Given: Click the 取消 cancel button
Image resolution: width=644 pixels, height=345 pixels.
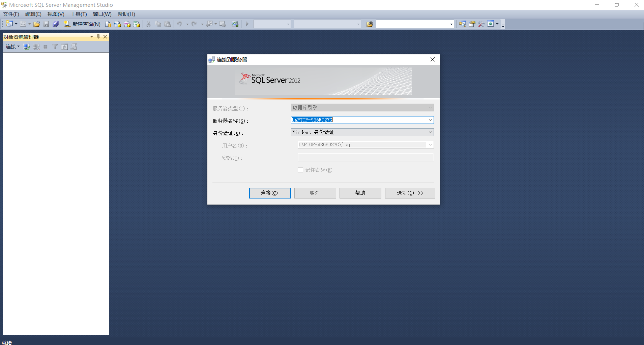Looking at the screenshot, I should 315,193.
